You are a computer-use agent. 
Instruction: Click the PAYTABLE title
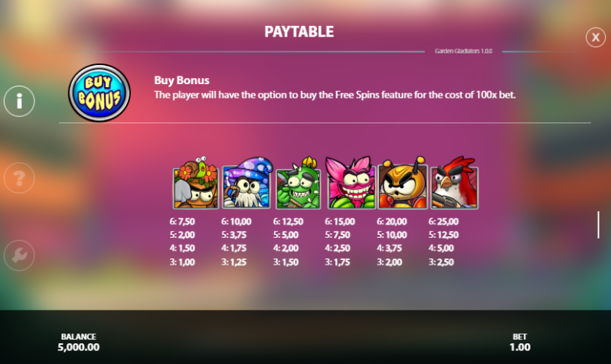coord(299,32)
